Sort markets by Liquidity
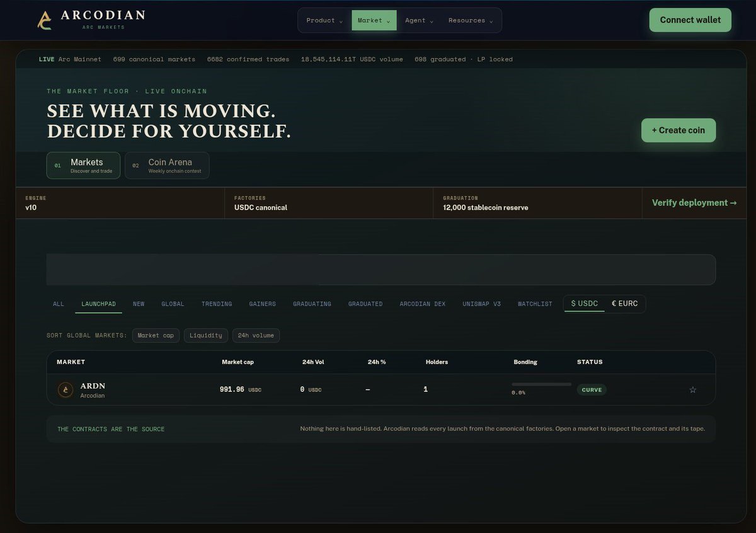756x533 pixels. point(206,335)
